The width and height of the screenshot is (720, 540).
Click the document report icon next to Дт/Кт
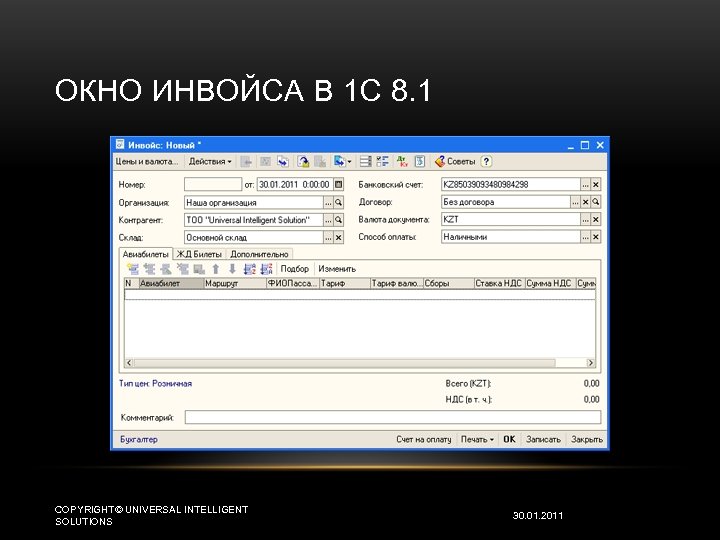[x=419, y=162]
